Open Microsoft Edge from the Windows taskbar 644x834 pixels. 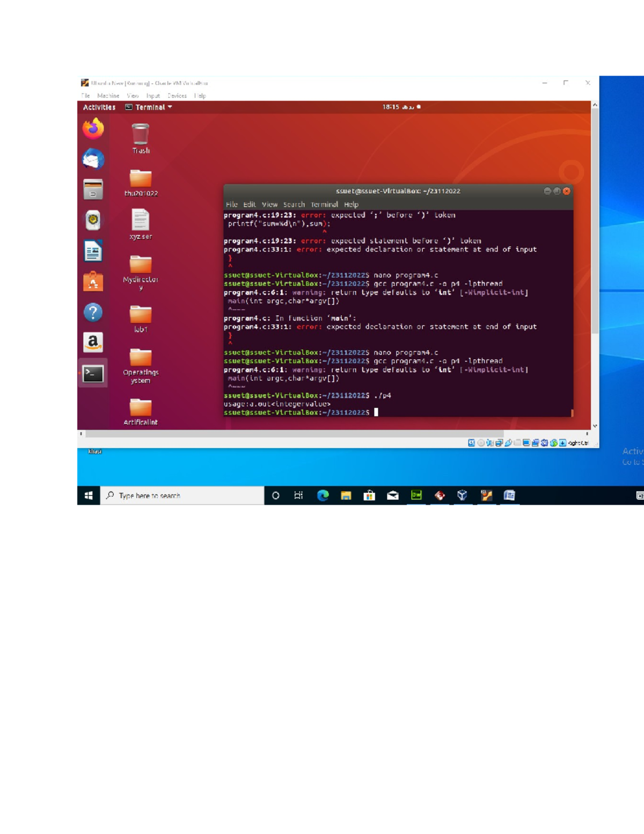(x=323, y=495)
